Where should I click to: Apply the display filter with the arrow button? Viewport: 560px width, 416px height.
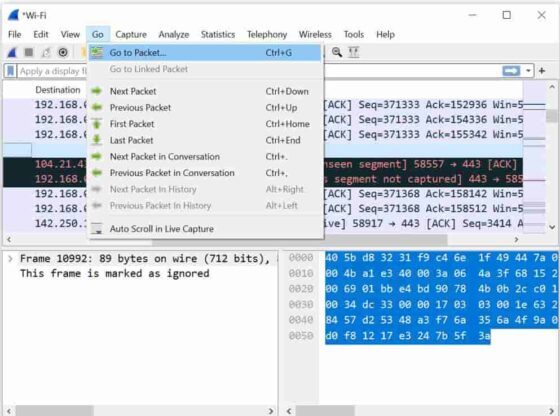tap(511, 71)
